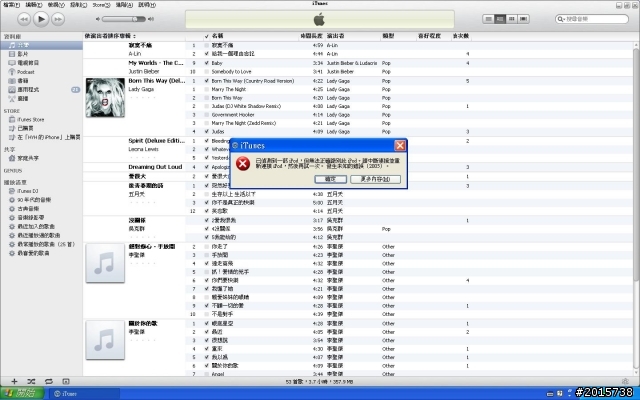Click Born This Way album artwork thumbnail
The height and width of the screenshot is (400, 640).
point(105,98)
